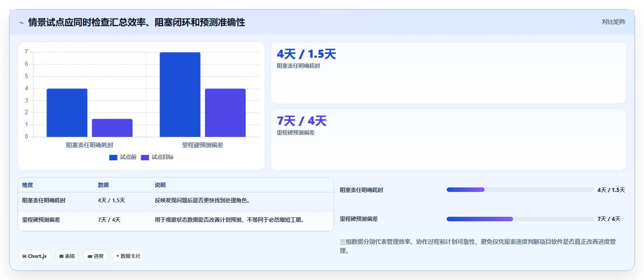Click the y-axis value 7 in chart

(27, 52)
